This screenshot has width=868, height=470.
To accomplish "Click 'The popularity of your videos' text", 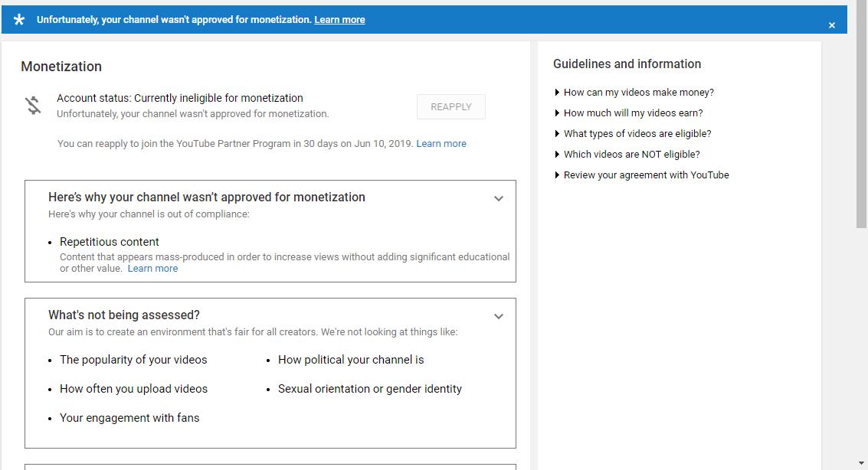I will 133,360.
